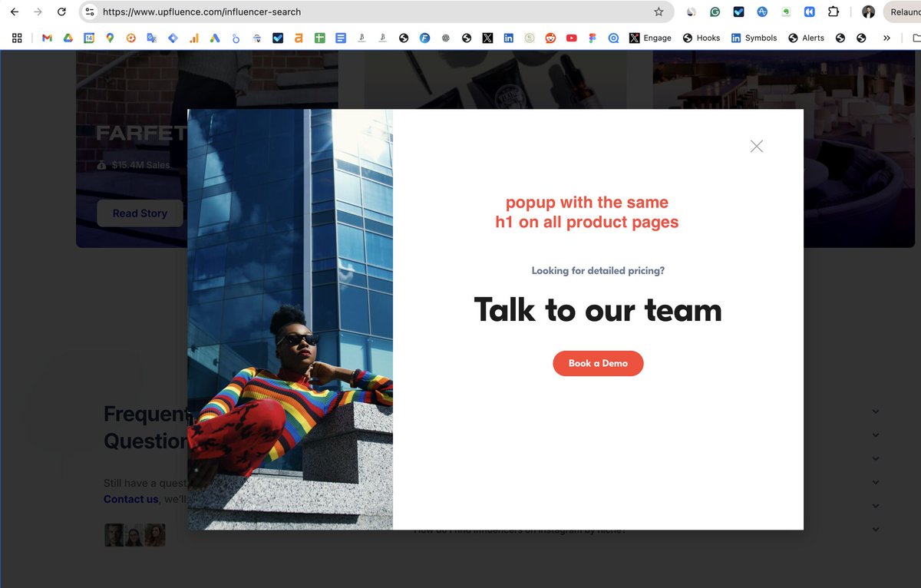
Task: Open the Hooks bookmark
Action: (701, 38)
